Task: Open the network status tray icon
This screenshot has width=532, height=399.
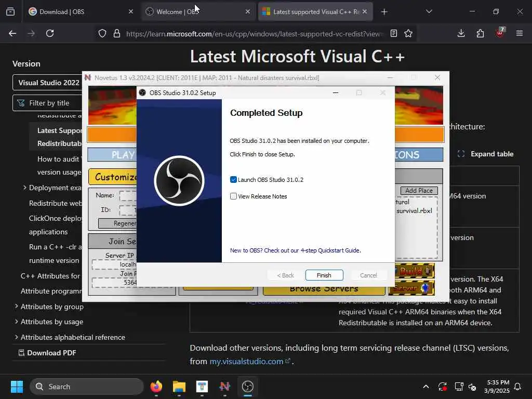Action: 459,387
